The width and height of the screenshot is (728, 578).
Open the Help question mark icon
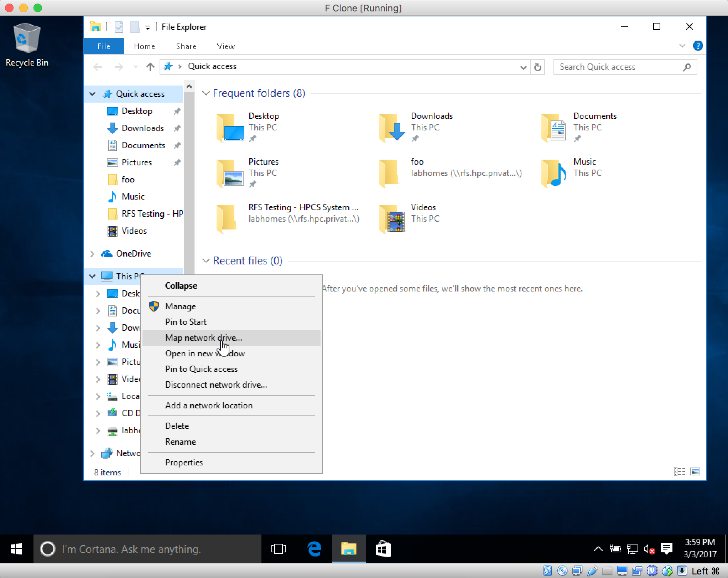tap(697, 46)
